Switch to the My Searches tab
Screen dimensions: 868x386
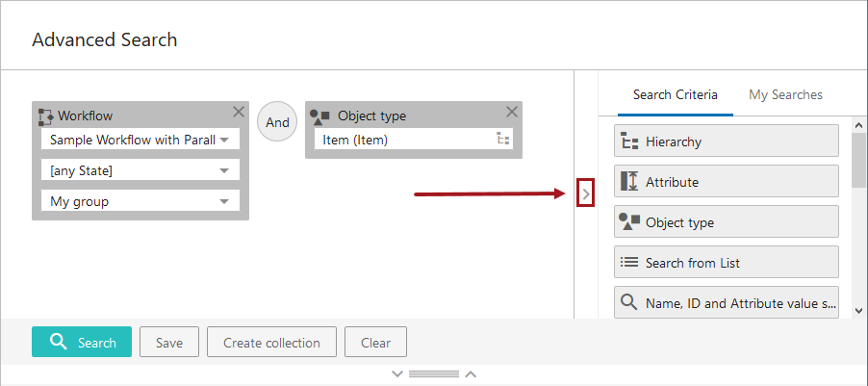785,95
